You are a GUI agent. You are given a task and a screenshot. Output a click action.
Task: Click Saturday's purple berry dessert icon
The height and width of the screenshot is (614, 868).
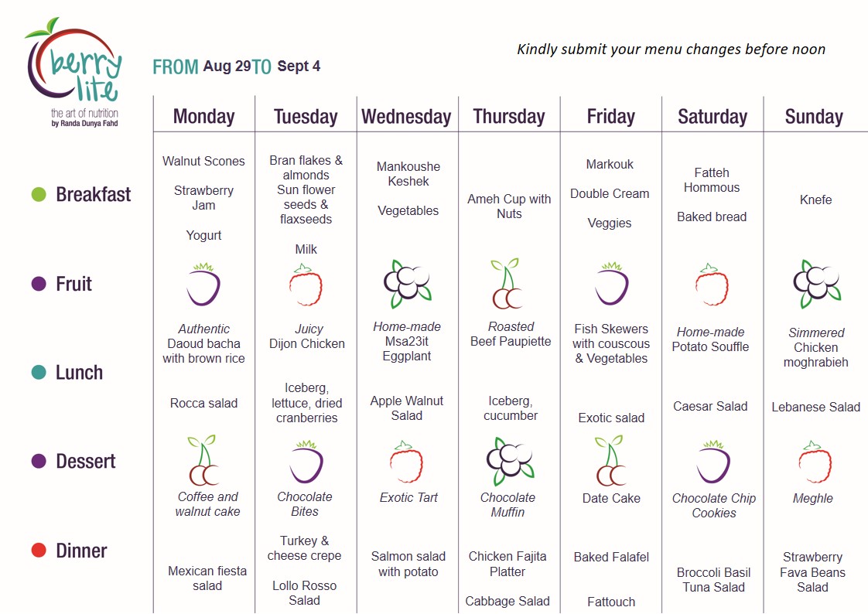point(713,462)
